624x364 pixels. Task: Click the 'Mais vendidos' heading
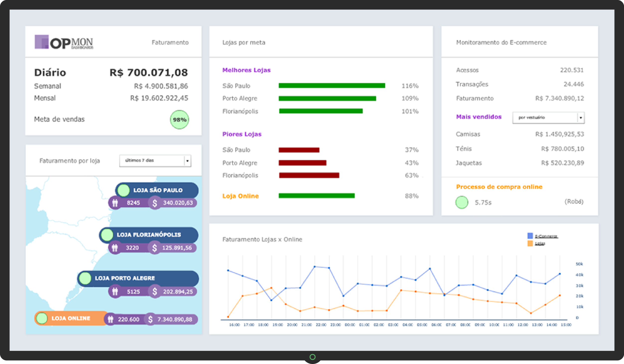coord(479,117)
